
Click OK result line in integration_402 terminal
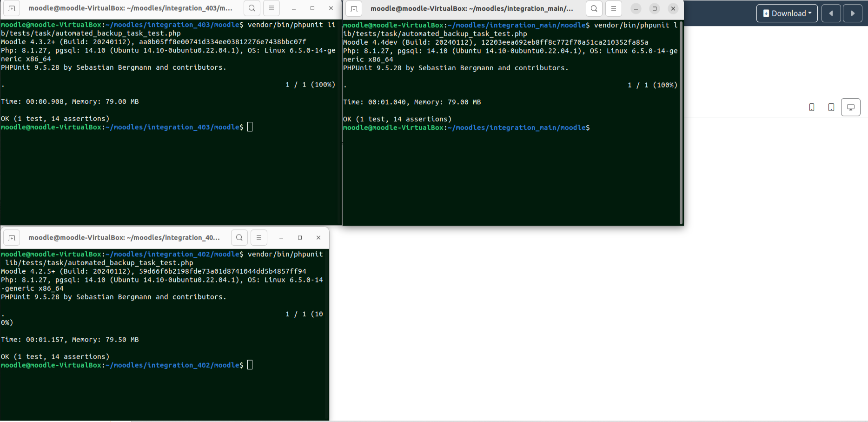pyautogui.click(x=55, y=357)
